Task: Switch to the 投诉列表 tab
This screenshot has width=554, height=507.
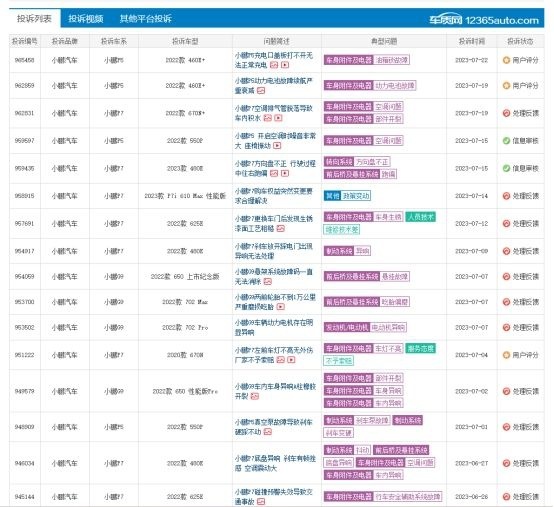Action: pos(35,18)
